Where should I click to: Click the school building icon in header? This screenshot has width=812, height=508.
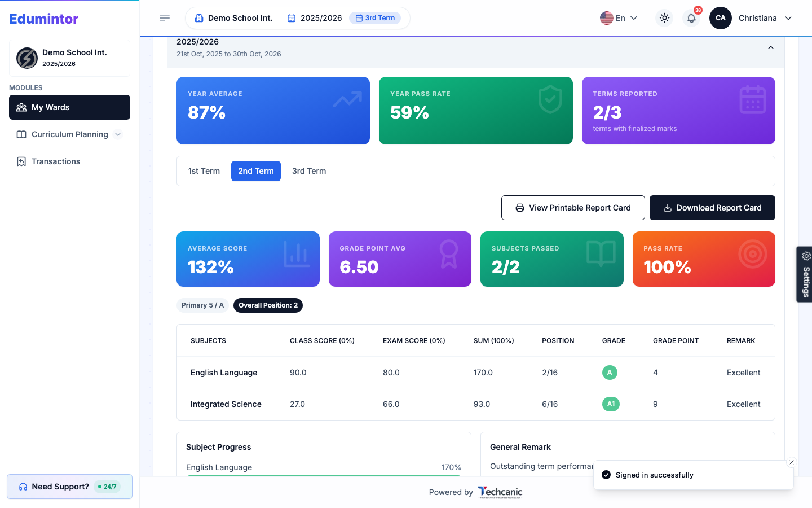[x=199, y=18]
